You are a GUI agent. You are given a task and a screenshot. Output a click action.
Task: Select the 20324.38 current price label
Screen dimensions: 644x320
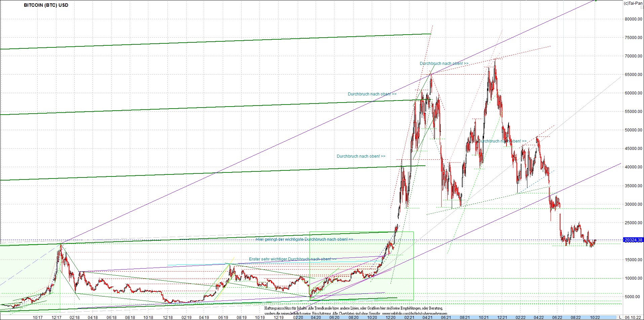633,240
